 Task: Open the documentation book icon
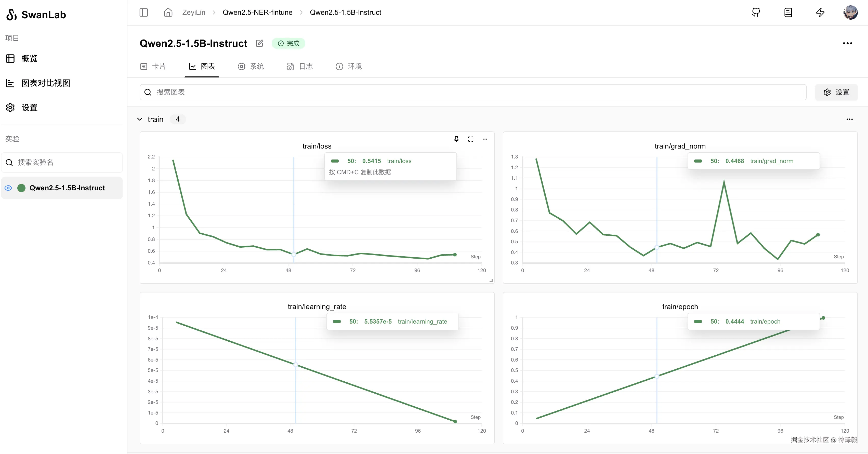coord(788,12)
